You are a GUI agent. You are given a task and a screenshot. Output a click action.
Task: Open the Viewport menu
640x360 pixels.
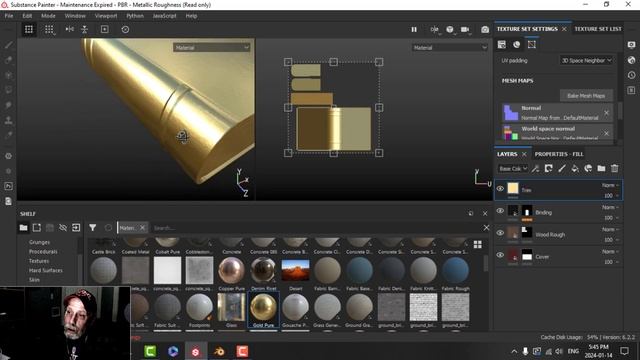[106, 16]
